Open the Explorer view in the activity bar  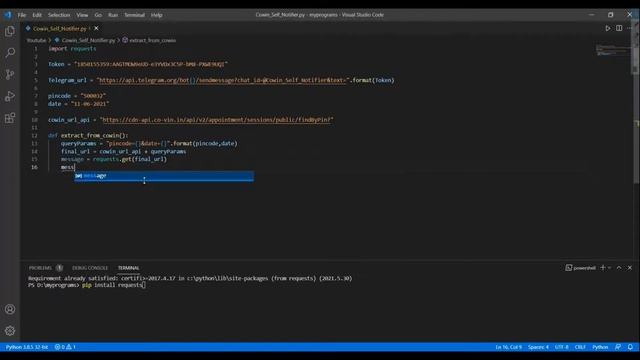(x=10, y=31)
